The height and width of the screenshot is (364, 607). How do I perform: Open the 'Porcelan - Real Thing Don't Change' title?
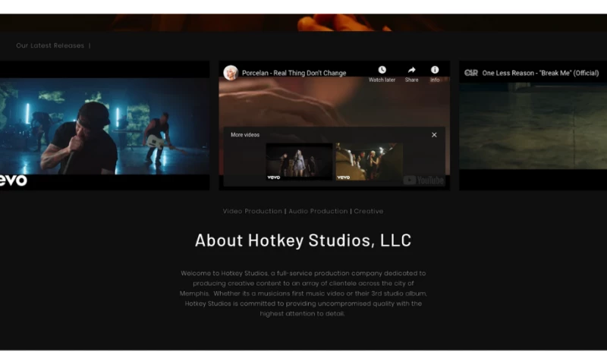pos(294,74)
